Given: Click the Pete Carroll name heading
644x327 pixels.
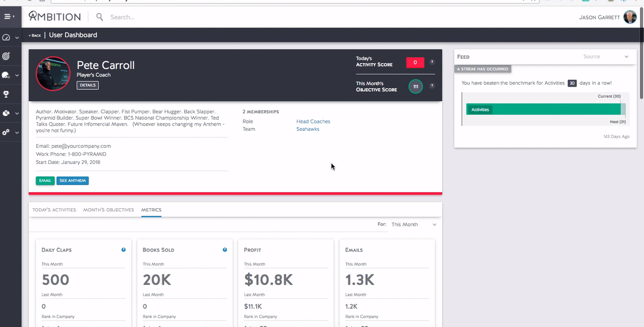Looking at the screenshot, I should tap(106, 65).
